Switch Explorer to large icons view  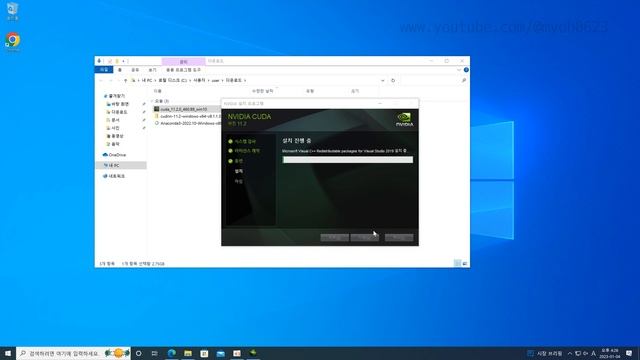pos(464,264)
